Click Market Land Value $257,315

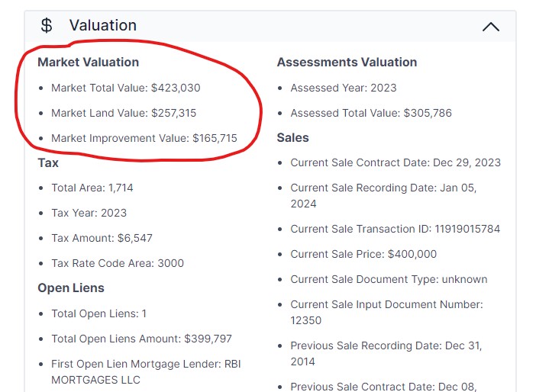[x=123, y=113]
